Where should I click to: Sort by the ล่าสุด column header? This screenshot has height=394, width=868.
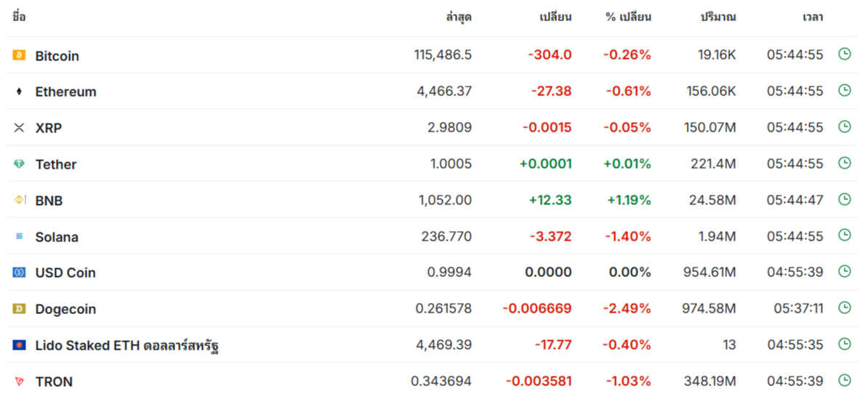pos(459,17)
